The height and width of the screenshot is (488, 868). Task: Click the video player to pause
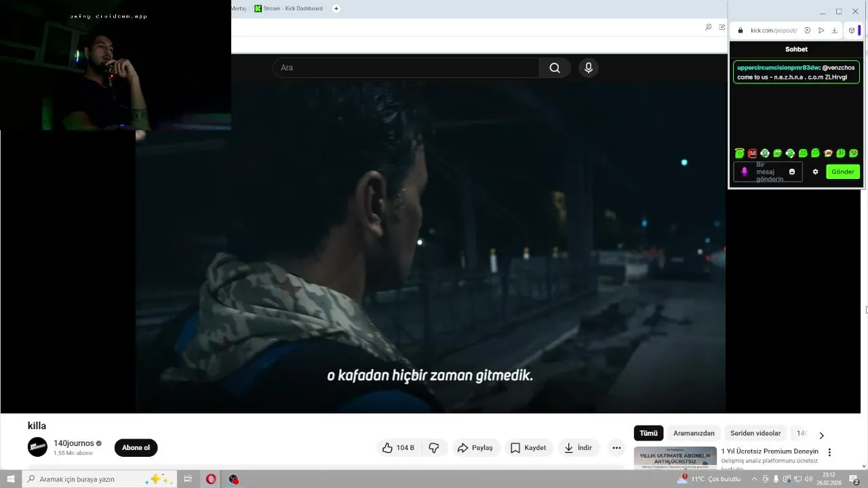point(431,247)
